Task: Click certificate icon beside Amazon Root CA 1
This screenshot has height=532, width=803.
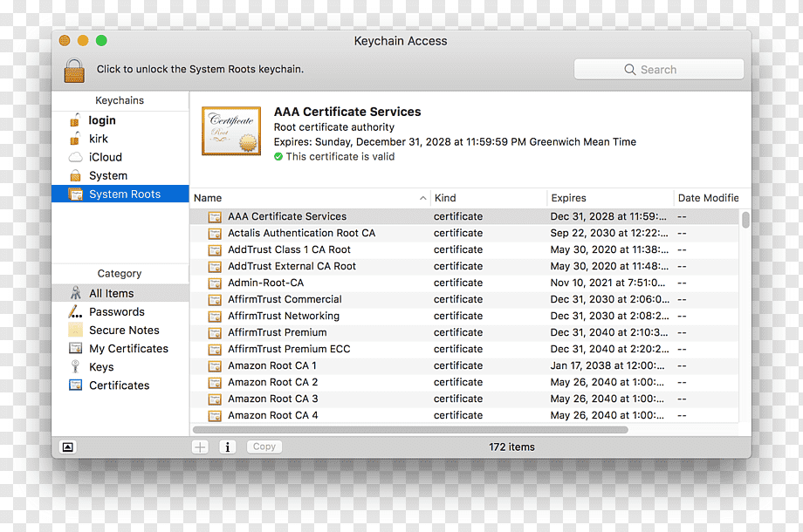Action: [215, 365]
